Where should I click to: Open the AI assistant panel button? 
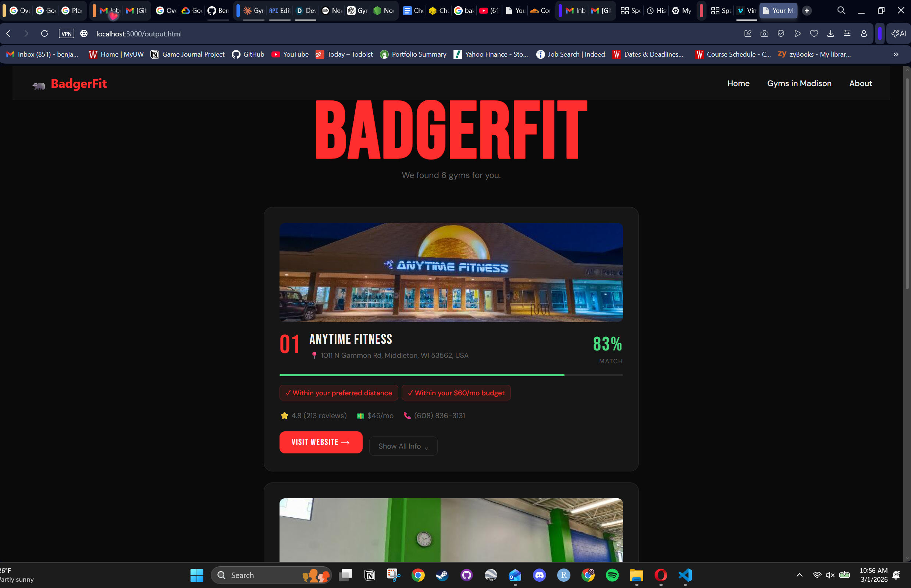(898, 33)
